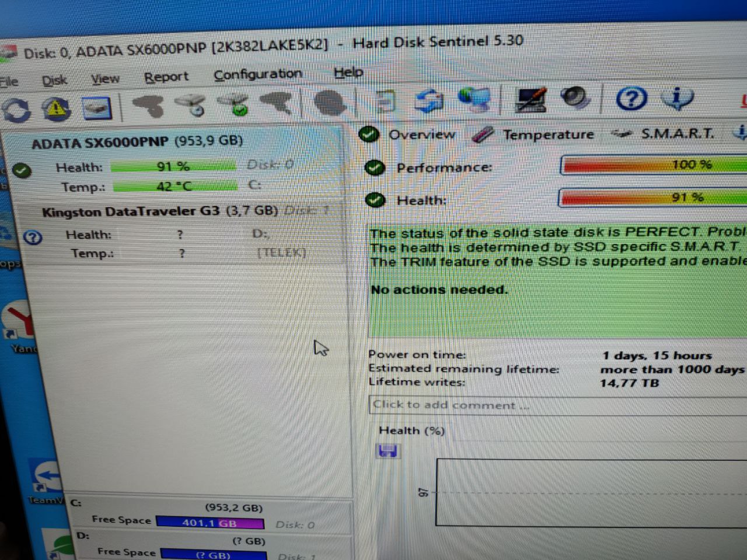Click the info bubble about icon
Image resolution: width=747 pixels, height=560 pixels.
(x=677, y=98)
